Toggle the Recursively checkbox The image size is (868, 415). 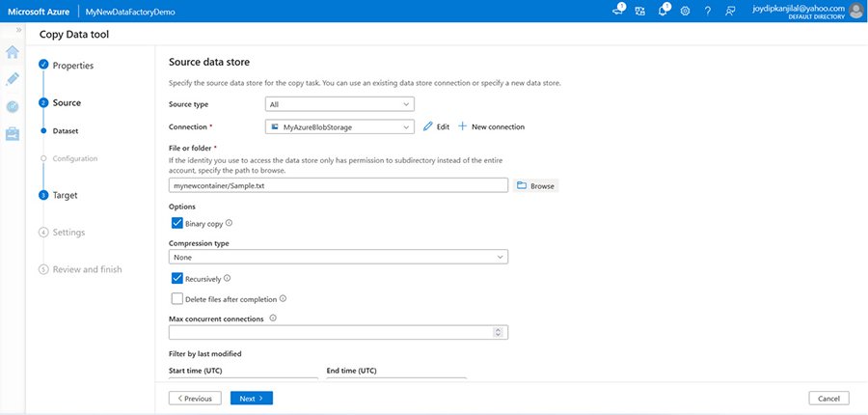176,278
